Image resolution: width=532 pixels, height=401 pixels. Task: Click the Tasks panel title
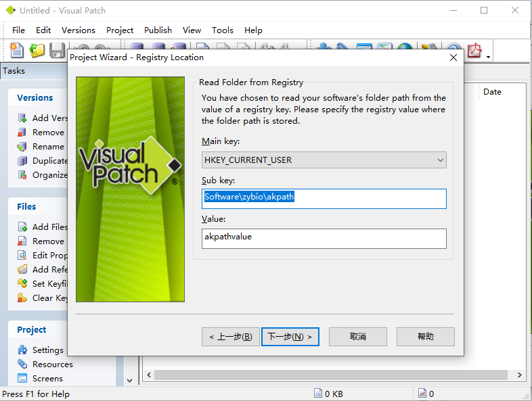pyautogui.click(x=14, y=71)
